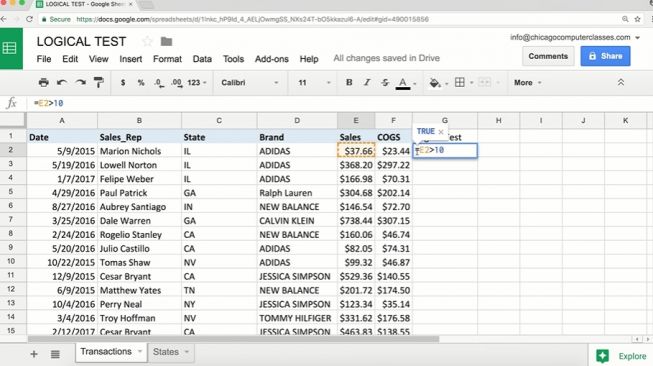Undo the last action
The image size is (653, 366).
(62, 82)
